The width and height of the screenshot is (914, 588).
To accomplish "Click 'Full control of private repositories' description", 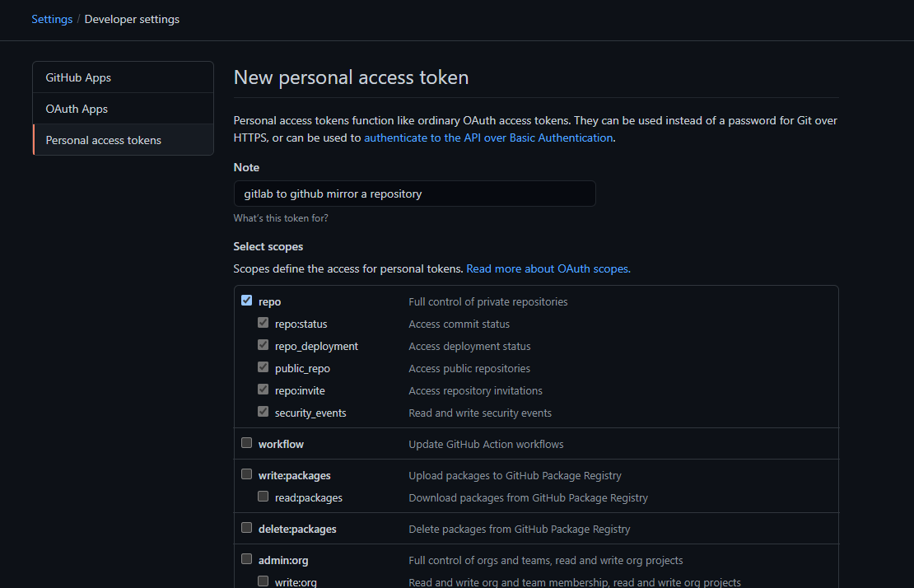I will click(x=488, y=302).
